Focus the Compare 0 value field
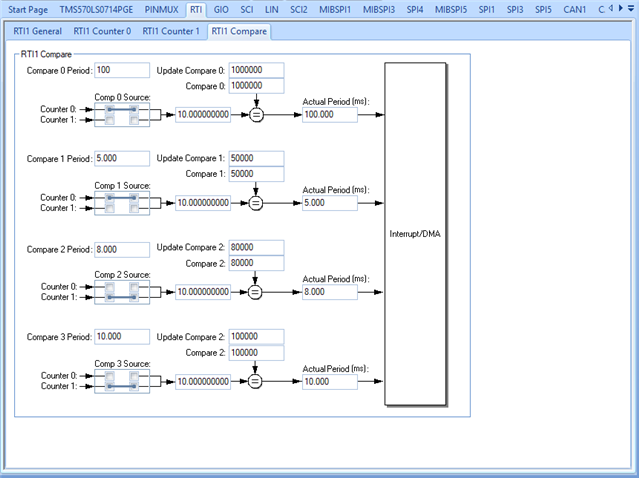Viewport: 639px width, 478px height. (x=256, y=86)
